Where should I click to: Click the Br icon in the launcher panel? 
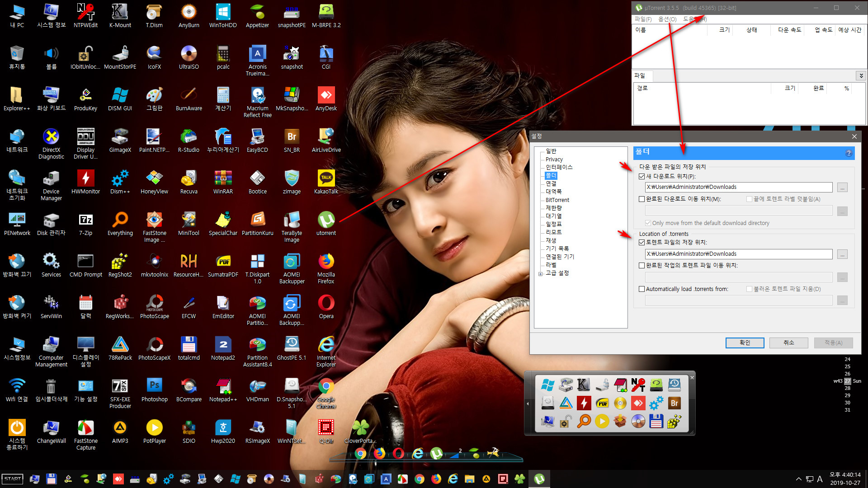coord(674,403)
